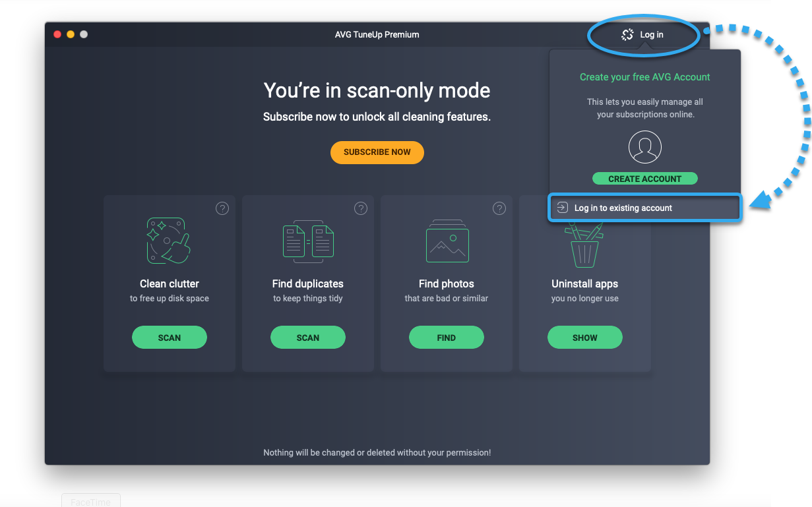This screenshot has height=507, width=812.
Task: Click the login arrow icon beside existing account
Action: point(562,208)
